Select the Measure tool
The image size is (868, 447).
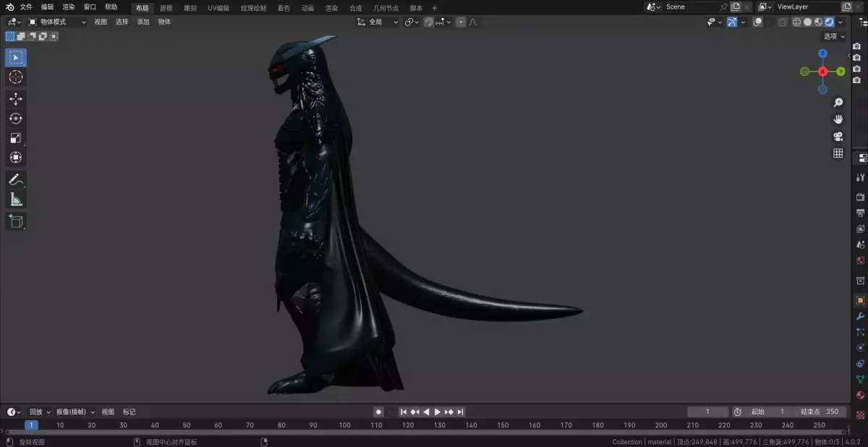tap(16, 199)
